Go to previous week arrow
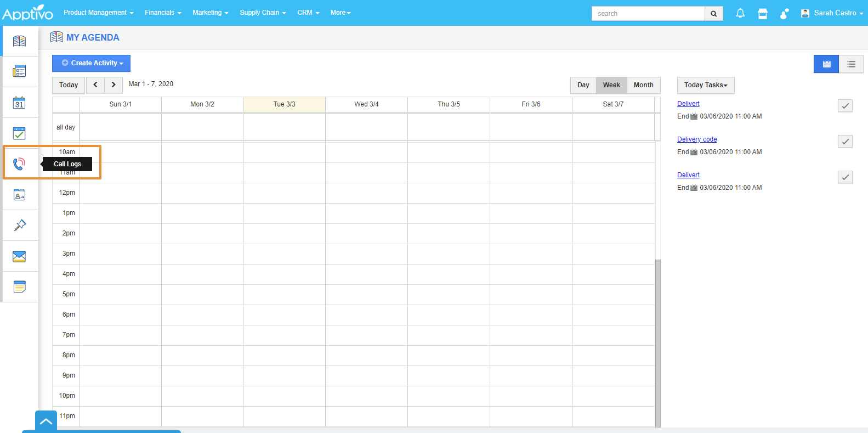 click(x=95, y=85)
